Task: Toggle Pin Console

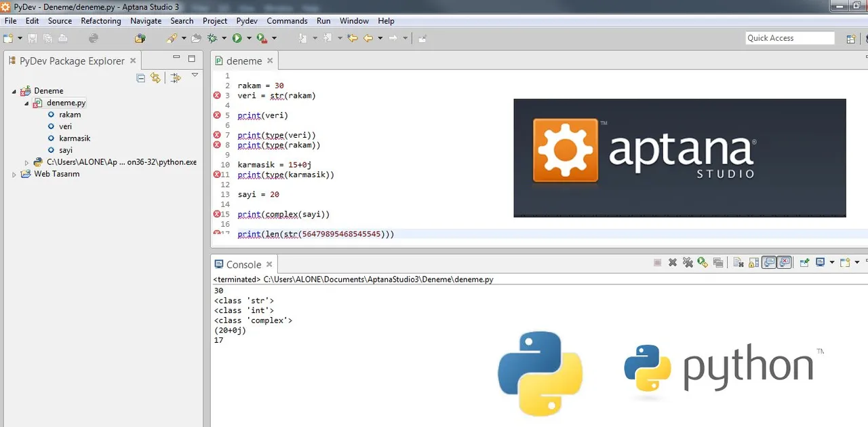Action: pyautogui.click(x=805, y=262)
